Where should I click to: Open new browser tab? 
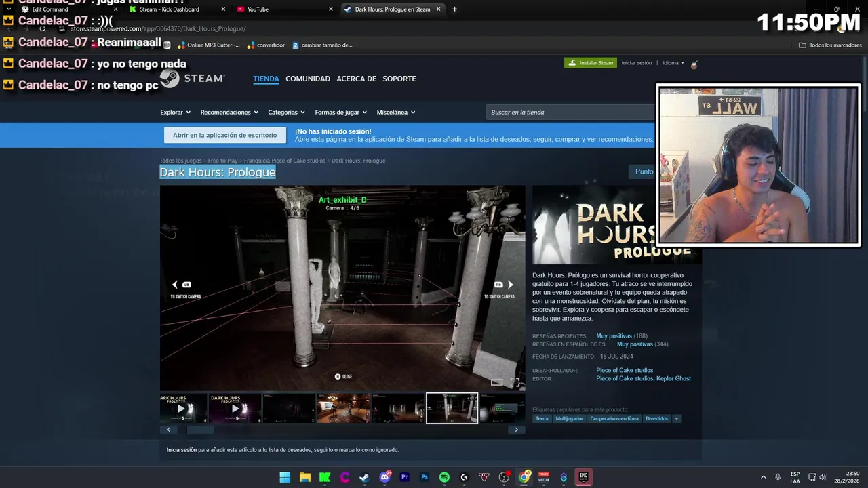pos(454,9)
